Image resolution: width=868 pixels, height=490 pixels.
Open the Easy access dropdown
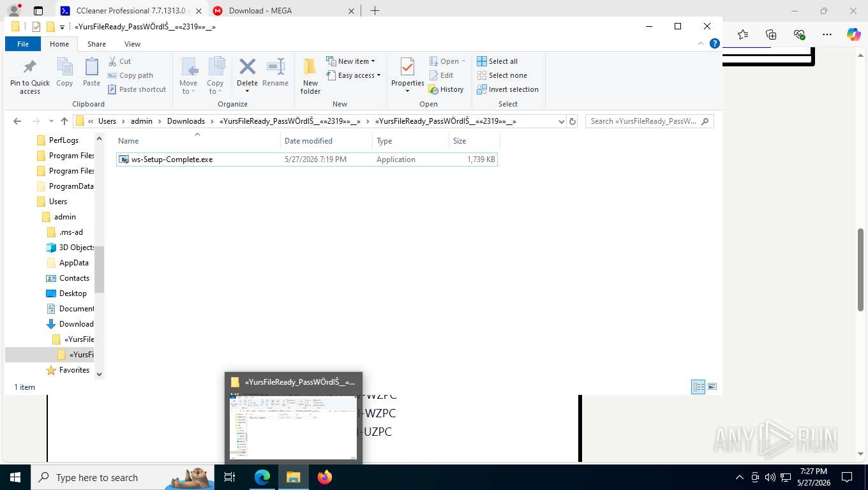point(353,75)
